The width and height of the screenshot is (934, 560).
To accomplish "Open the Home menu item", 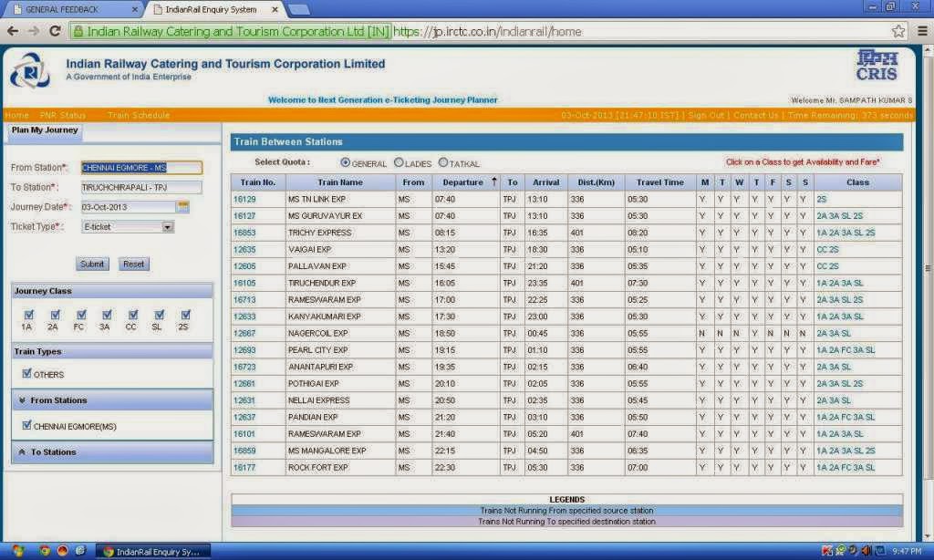I will click(x=16, y=115).
